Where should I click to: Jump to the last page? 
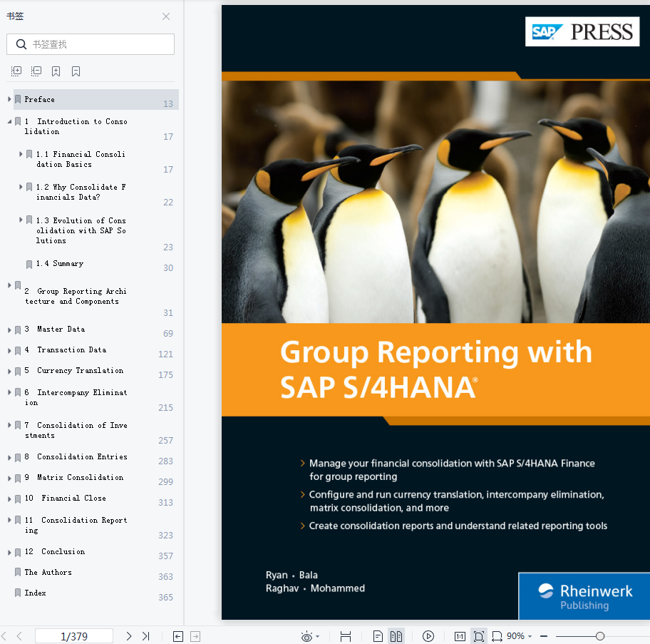[145, 636]
